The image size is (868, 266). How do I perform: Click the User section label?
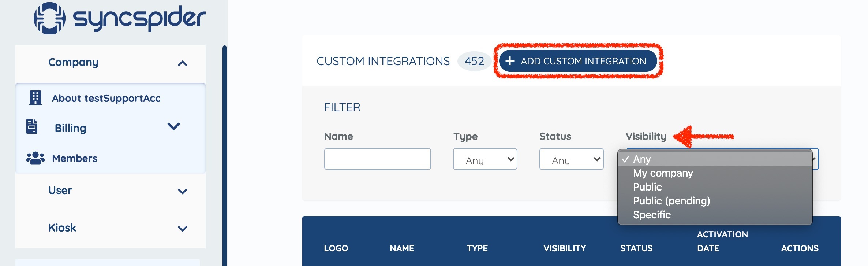(60, 191)
